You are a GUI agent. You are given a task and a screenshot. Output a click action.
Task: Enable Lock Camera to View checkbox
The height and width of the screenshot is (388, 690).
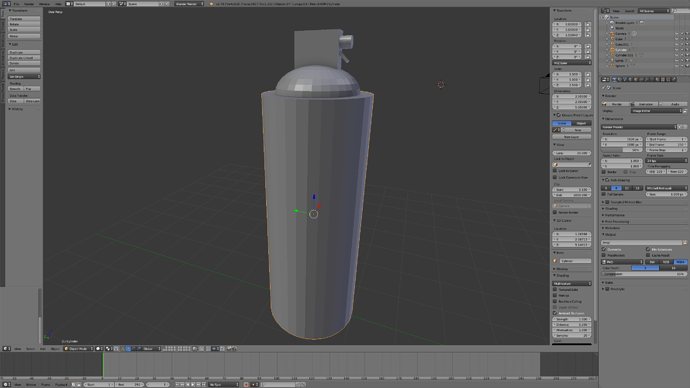555,177
